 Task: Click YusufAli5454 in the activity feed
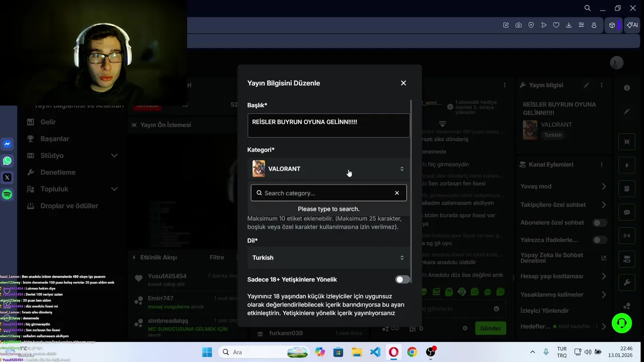tap(167, 276)
